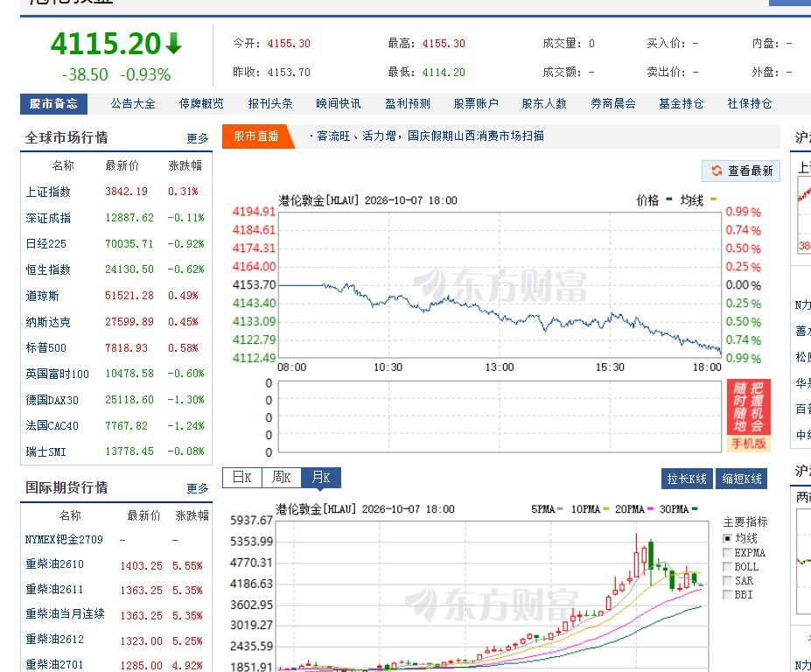
Task: Open the 重柴油2701 futures link
Action: pos(55,665)
